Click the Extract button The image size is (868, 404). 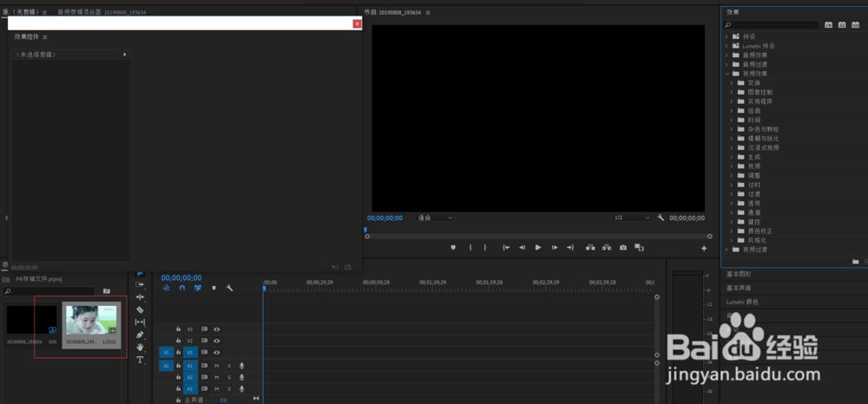[x=607, y=248]
